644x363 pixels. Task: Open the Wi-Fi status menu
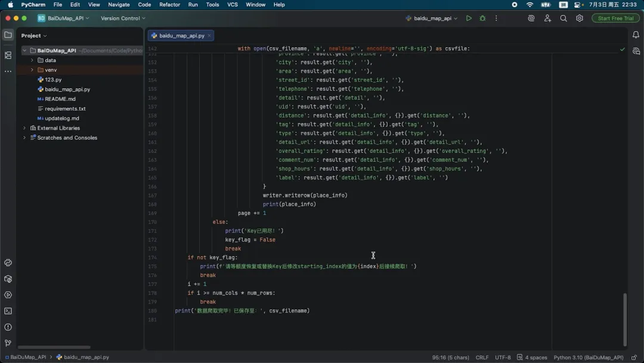[530, 5]
